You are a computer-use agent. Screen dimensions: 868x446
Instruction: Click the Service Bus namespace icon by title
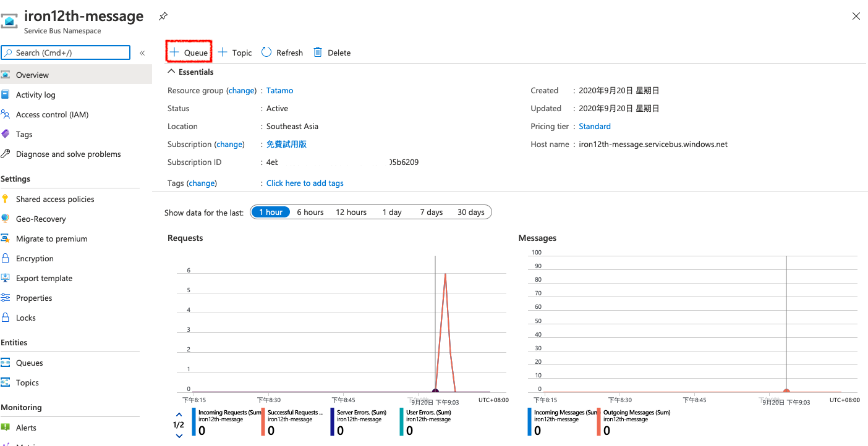click(x=9, y=21)
